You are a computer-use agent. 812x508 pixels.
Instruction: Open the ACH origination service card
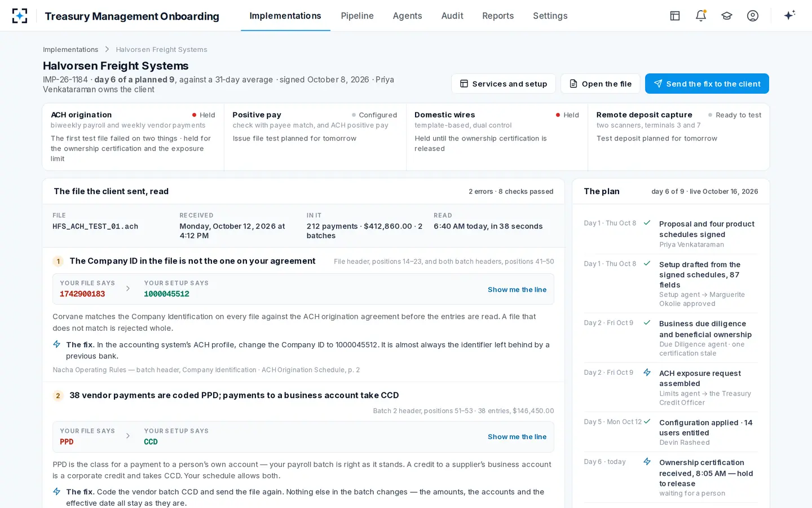(133, 137)
